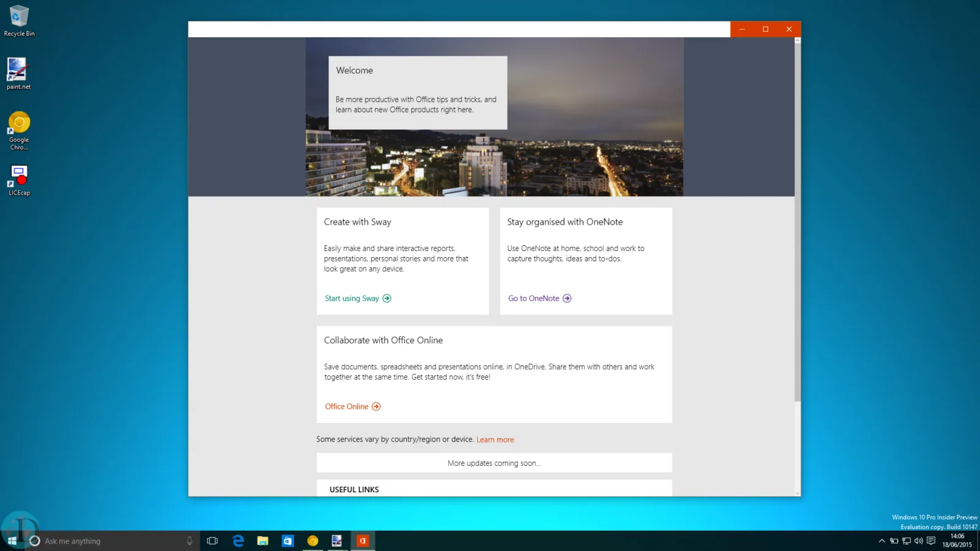Maximize the Office app window

[x=766, y=29]
